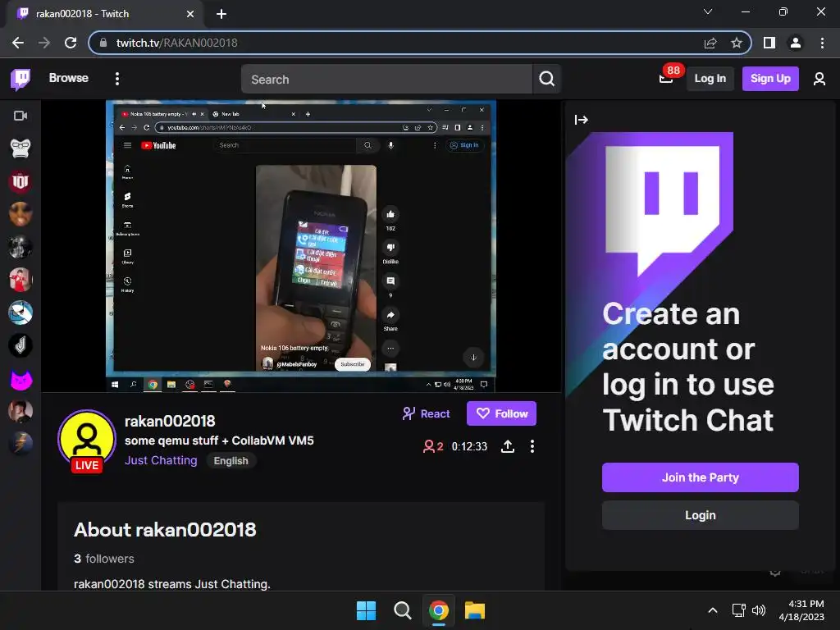840x630 pixels.
Task: Click the Sign Up button
Action: [769, 79]
